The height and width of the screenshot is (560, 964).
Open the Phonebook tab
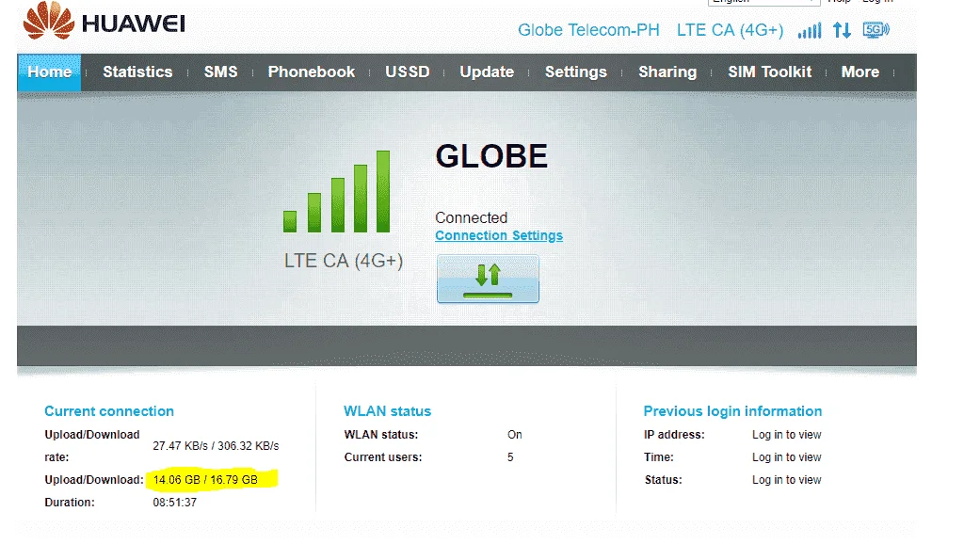[x=311, y=72]
